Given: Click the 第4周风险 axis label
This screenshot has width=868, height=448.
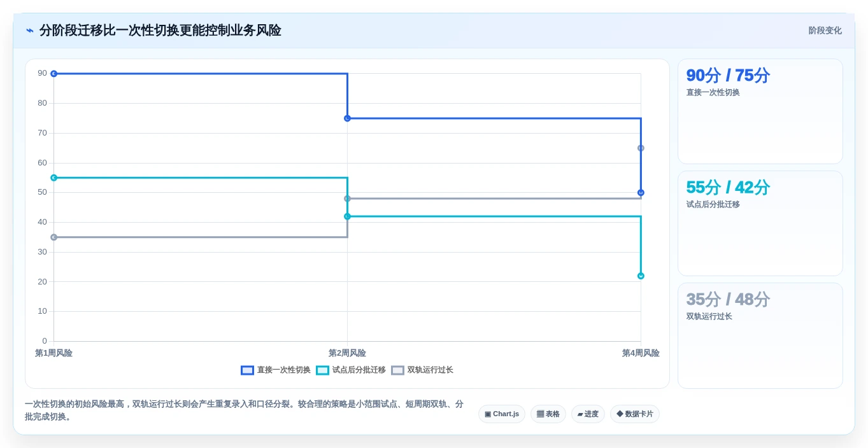Looking at the screenshot, I should 641,353.
